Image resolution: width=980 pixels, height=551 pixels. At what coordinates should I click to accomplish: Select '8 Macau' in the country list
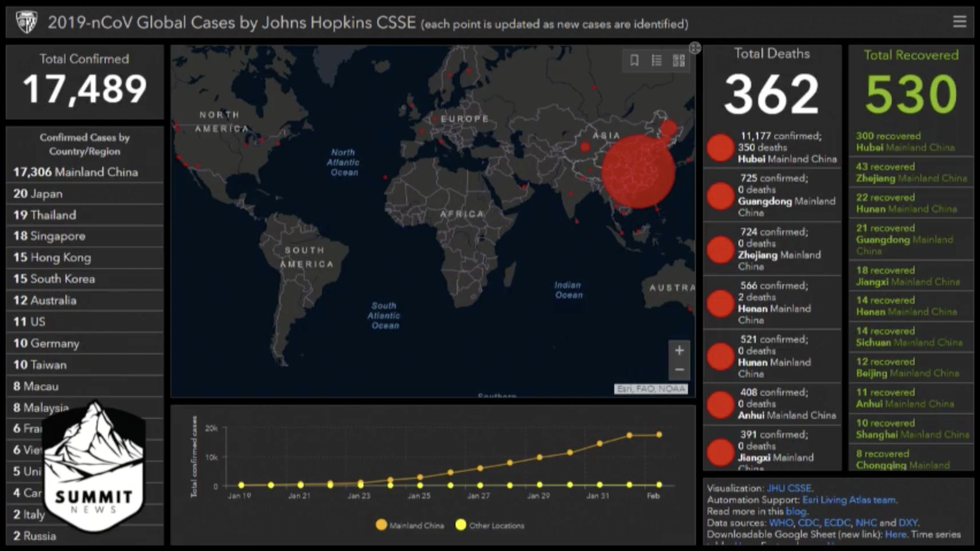(x=85, y=386)
